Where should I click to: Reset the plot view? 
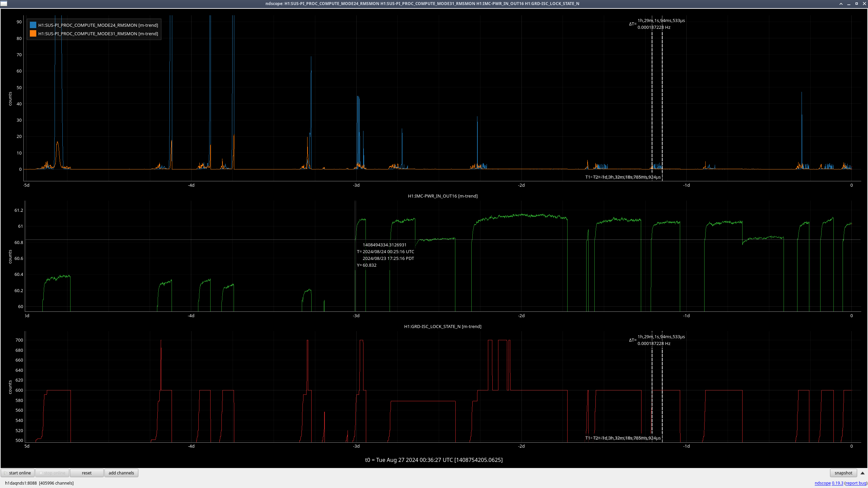(x=86, y=473)
